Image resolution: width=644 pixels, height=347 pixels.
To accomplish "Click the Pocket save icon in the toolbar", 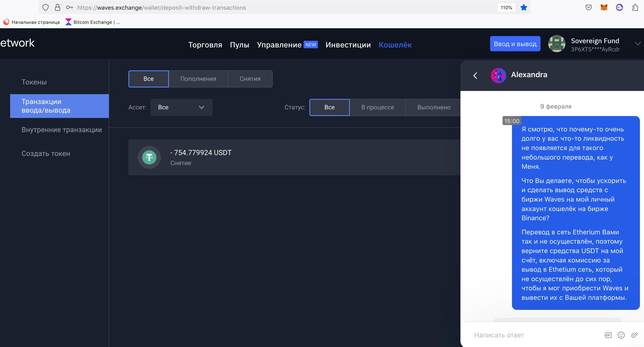I will [x=588, y=8].
